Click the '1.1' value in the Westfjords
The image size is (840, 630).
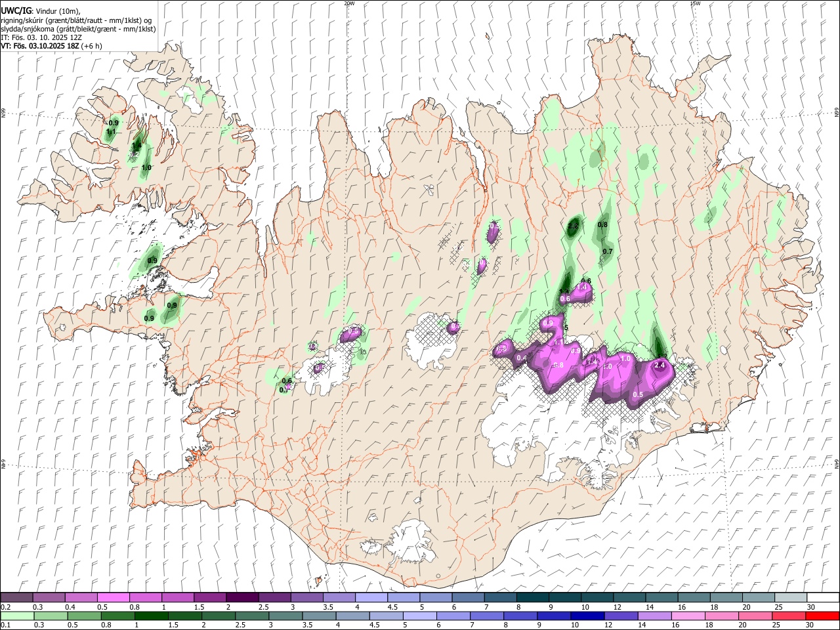coord(111,132)
